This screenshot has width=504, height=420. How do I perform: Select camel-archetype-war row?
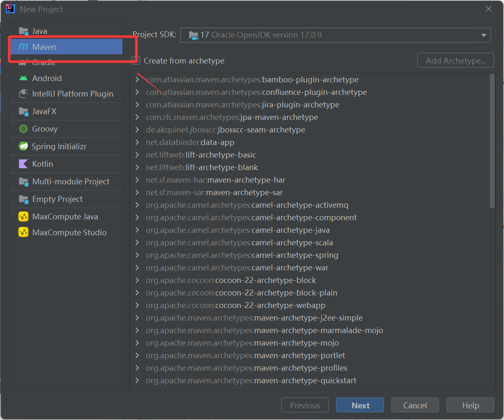tap(309, 267)
